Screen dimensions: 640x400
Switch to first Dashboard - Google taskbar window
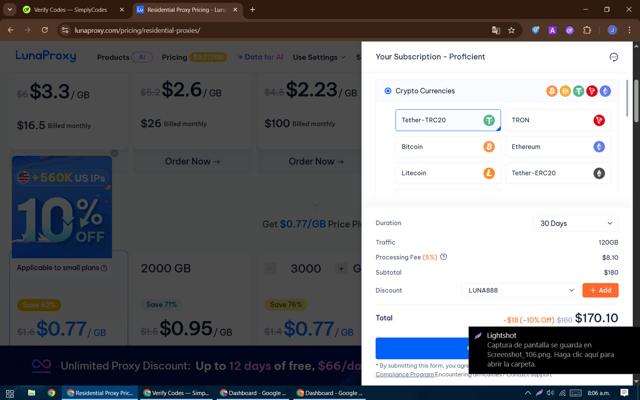point(253,393)
